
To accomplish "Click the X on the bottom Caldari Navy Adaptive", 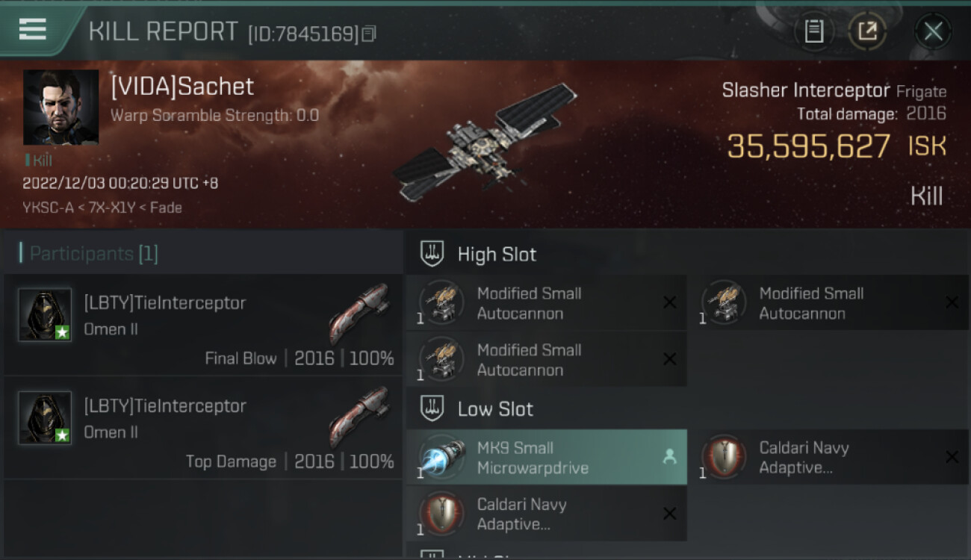I will coord(670,514).
